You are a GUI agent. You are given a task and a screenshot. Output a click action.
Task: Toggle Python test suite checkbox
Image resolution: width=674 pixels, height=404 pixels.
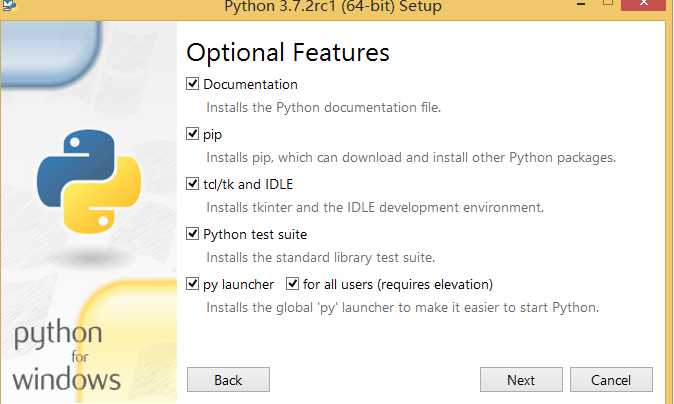point(193,234)
